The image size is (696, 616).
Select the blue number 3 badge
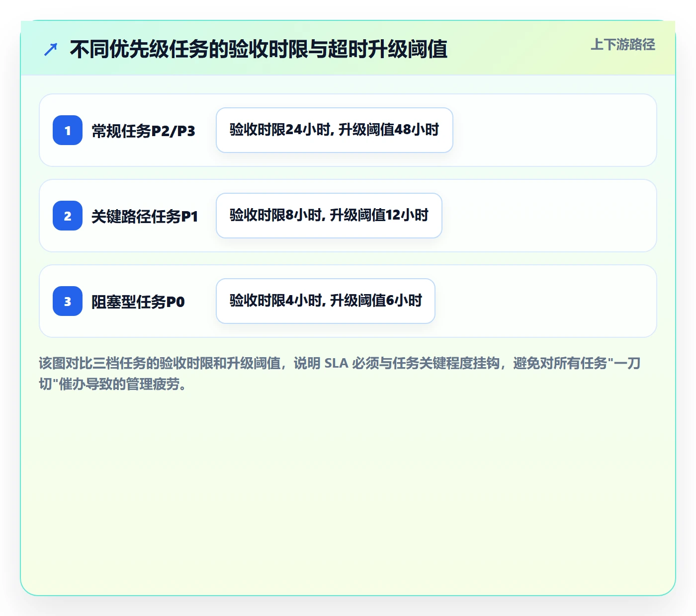68,301
